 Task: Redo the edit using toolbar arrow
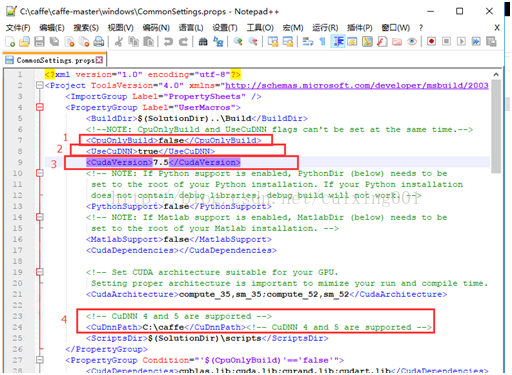tap(183, 42)
